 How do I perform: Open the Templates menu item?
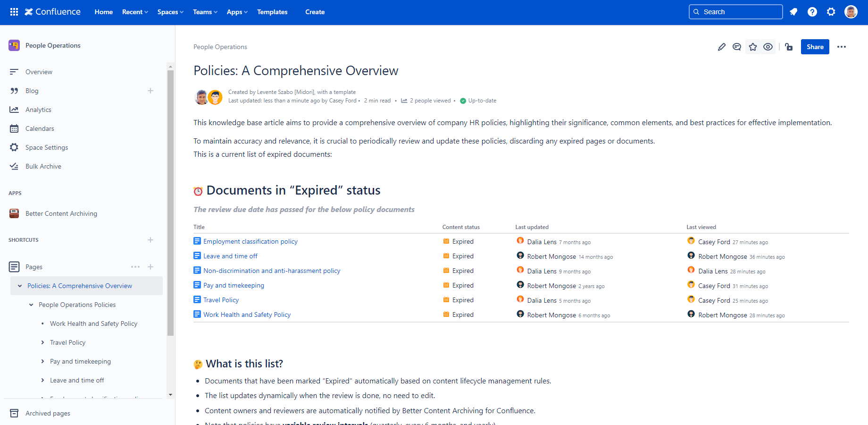[x=272, y=12]
